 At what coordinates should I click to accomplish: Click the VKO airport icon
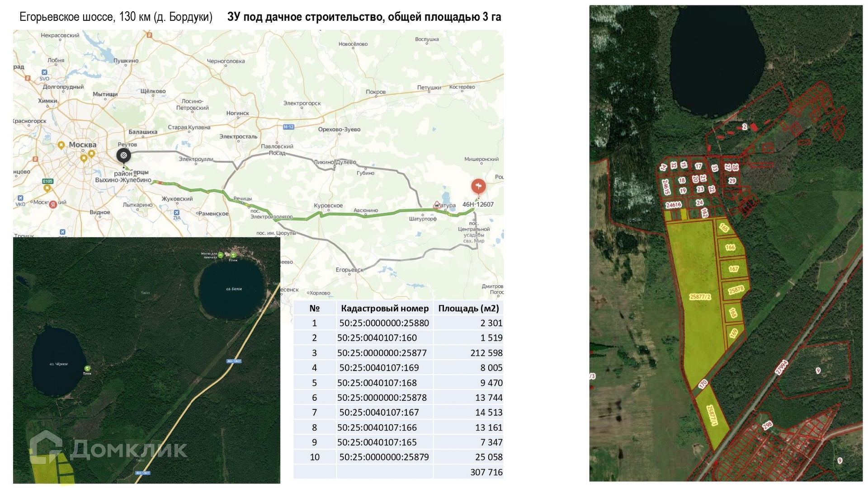[x=20, y=198]
